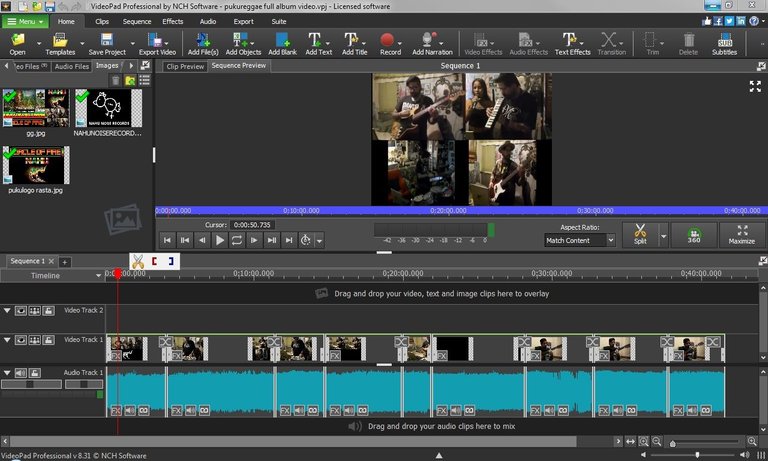This screenshot has height=461, width=768.
Task: Open the Menu dropdown
Action: [25, 22]
